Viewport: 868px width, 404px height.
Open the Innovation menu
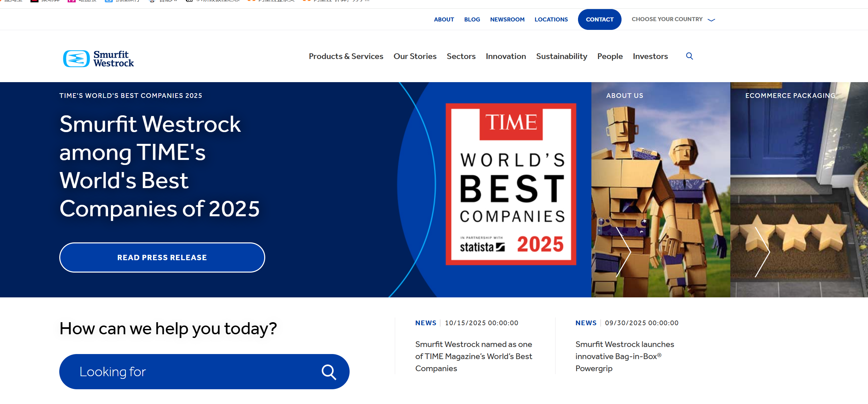click(x=506, y=56)
